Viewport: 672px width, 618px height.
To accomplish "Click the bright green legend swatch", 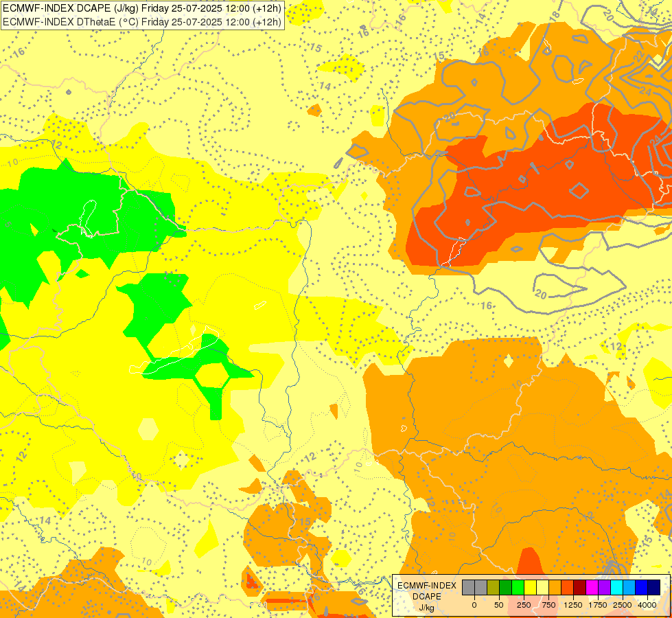I will pyautogui.click(x=518, y=588).
